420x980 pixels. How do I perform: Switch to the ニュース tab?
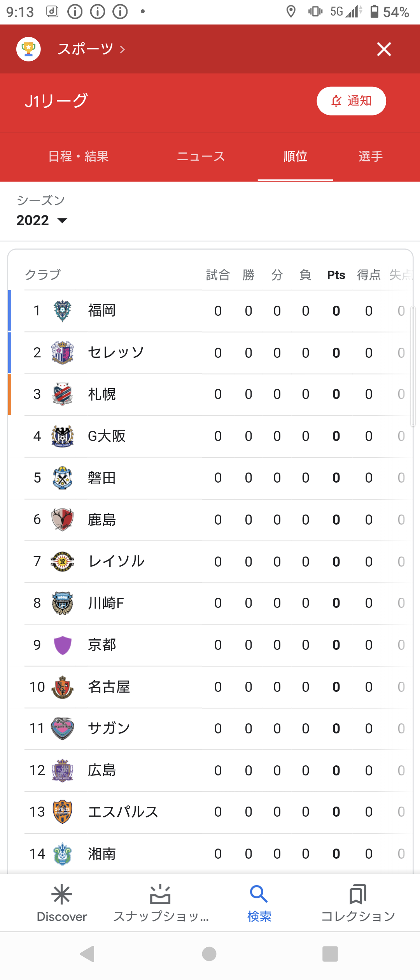201,156
